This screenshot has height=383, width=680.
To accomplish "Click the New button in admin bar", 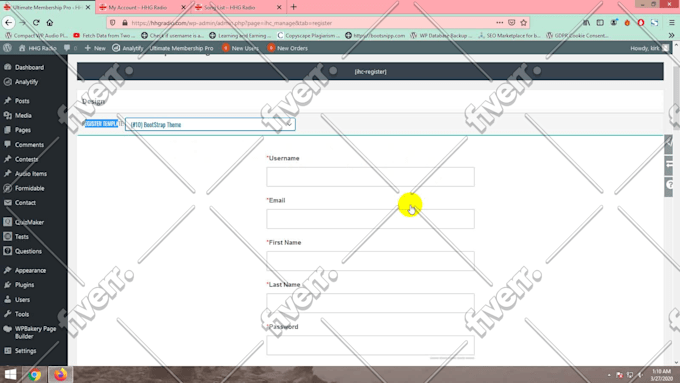I will pyautogui.click(x=95, y=48).
